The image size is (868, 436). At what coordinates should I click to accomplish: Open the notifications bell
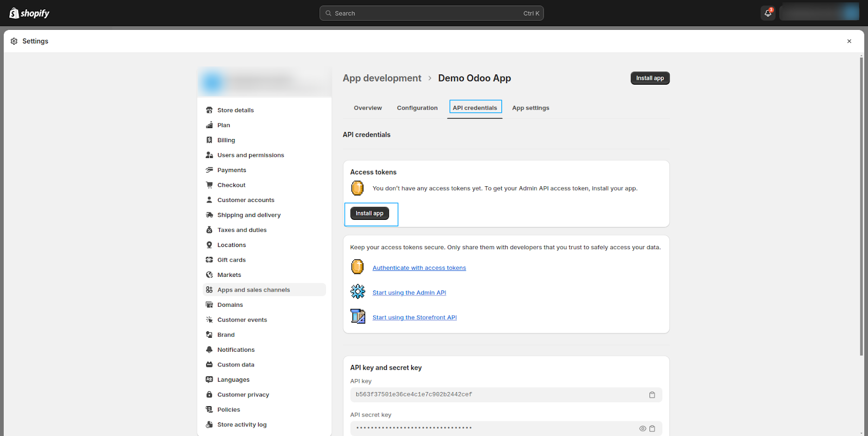[768, 13]
